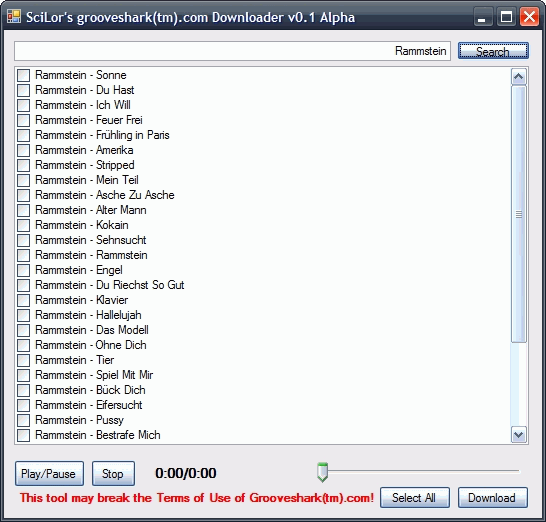
Task: Click the playback position slider thumb
Action: pyautogui.click(x=322, y=472)
